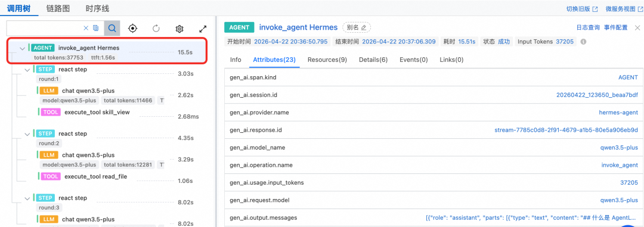Click the TOOL badge of skill_view
Image resolution: width=644 pixels, height=227 pixels.
click(51, 112)
